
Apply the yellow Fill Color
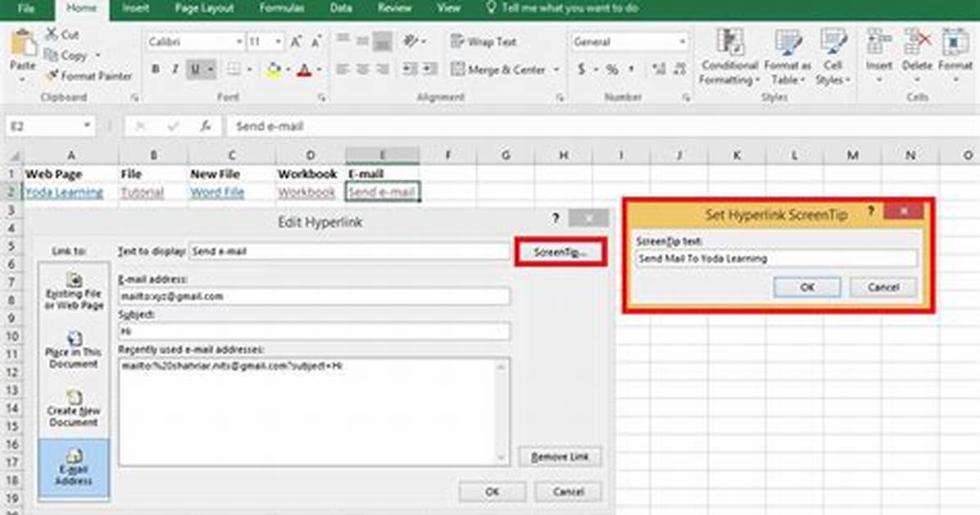click(273, 70)
